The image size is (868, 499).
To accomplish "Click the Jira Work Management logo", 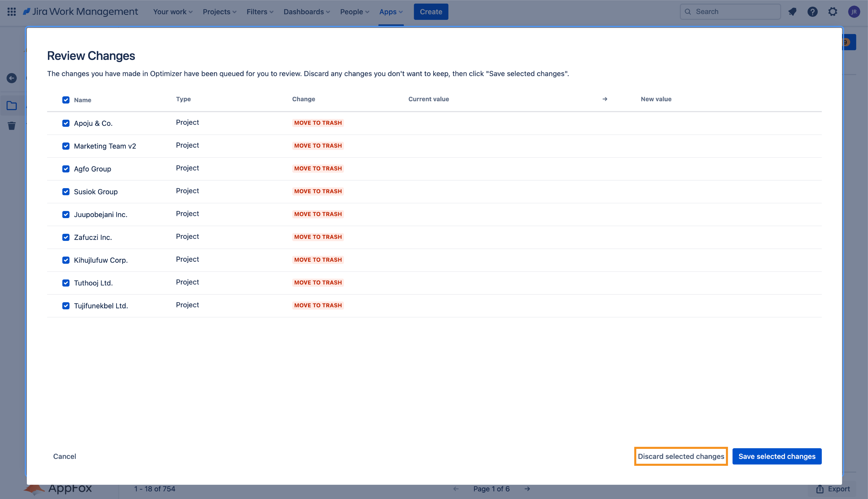I will [x=81, y=12].
